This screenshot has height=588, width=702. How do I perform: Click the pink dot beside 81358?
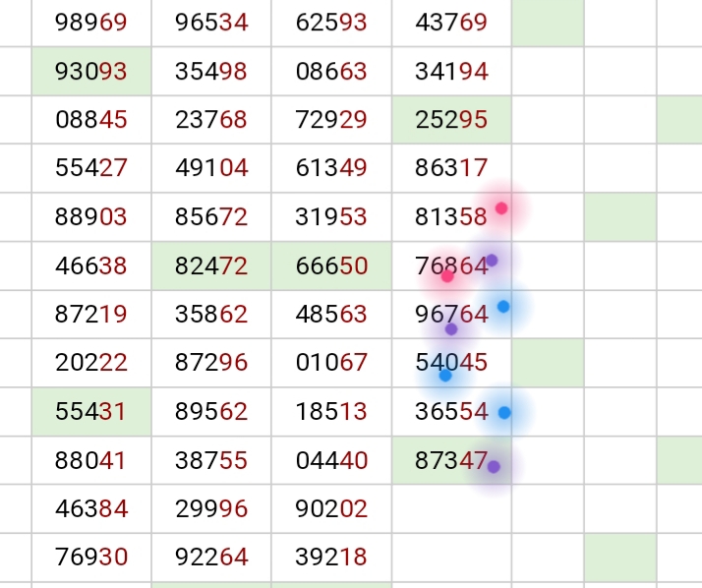pyautogui.click(x=501, y=208)
